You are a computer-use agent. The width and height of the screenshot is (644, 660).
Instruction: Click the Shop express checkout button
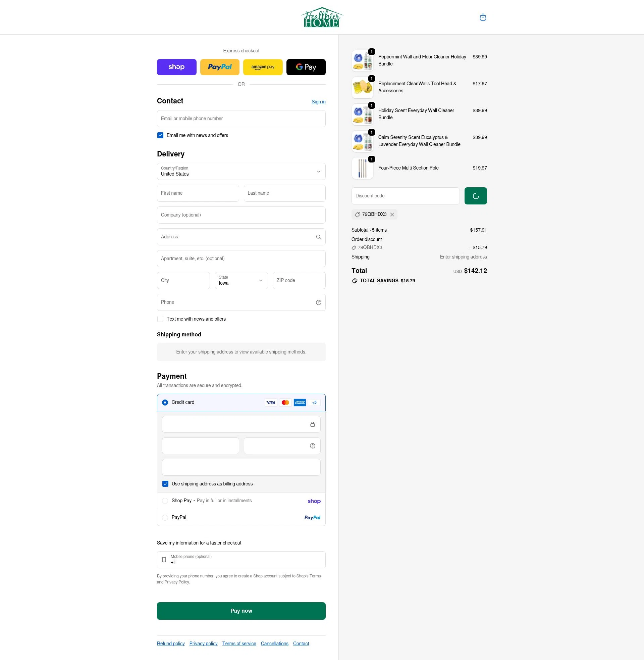[176, 67]
